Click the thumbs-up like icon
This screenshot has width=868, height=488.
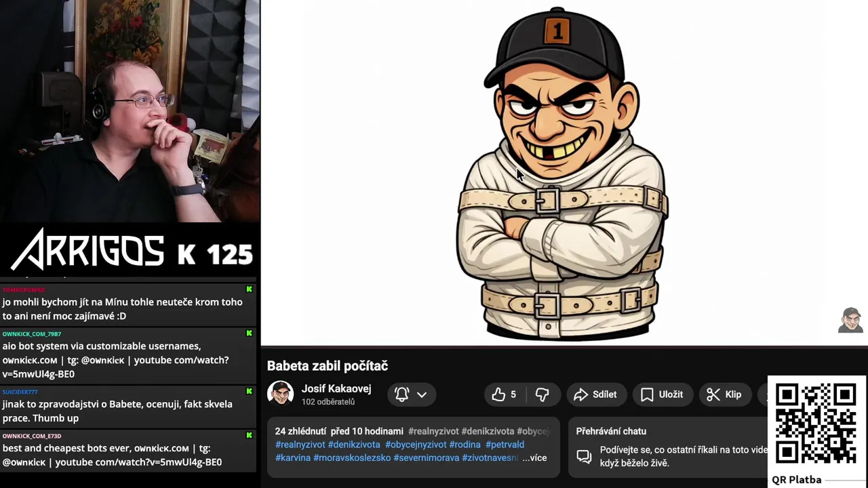[498, 394]
